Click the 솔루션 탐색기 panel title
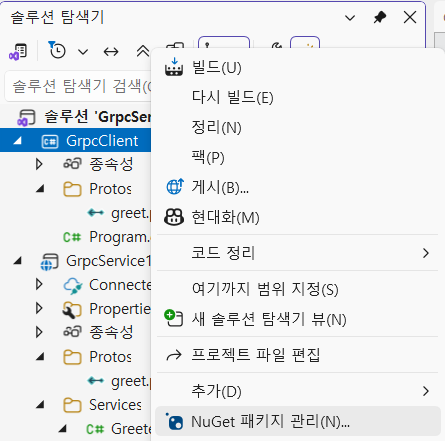This screenshot has height=441, width=445. point(57,17)
